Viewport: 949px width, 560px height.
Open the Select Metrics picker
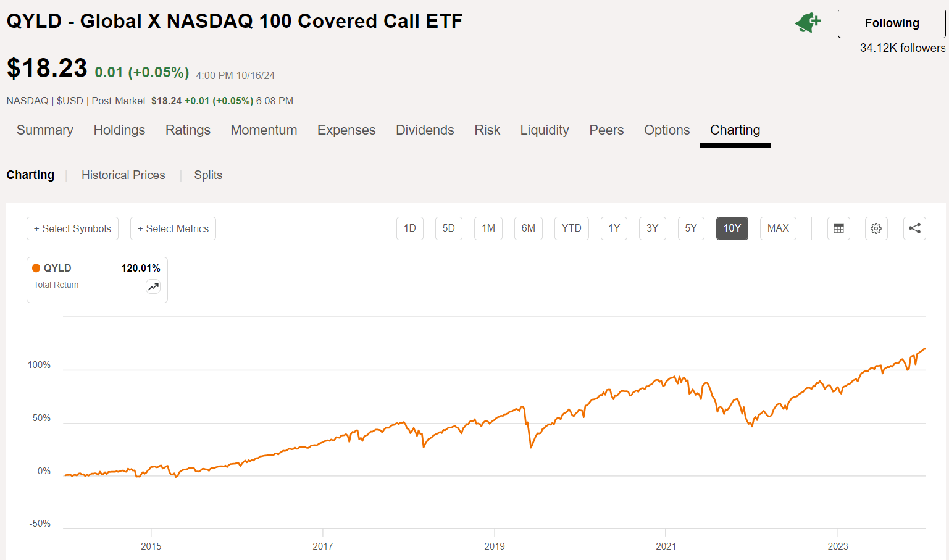[173, 228]
